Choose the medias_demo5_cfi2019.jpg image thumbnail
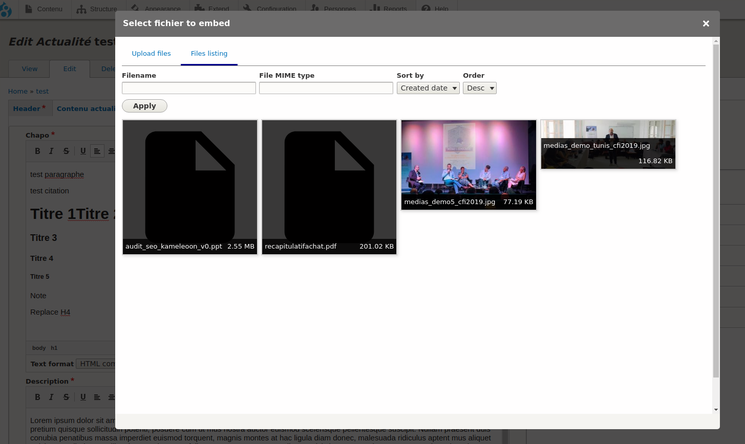Screen dimensions: 745x444 tap(468, 164)
